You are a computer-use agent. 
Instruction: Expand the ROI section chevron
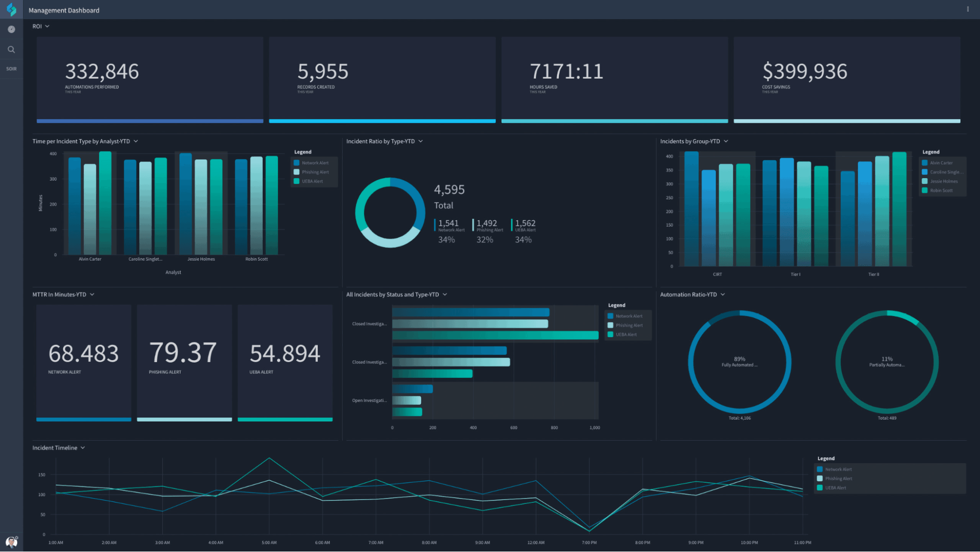pyautogui.click(x=47, y=26)
